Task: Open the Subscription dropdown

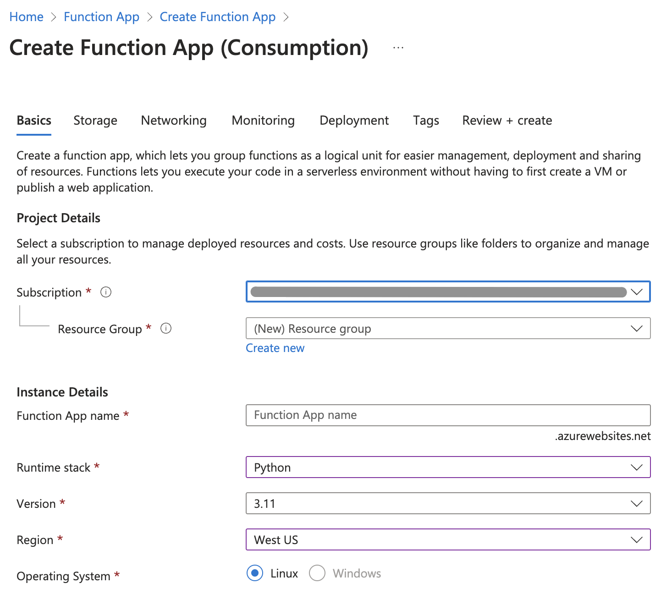Action: click(448, 291)
